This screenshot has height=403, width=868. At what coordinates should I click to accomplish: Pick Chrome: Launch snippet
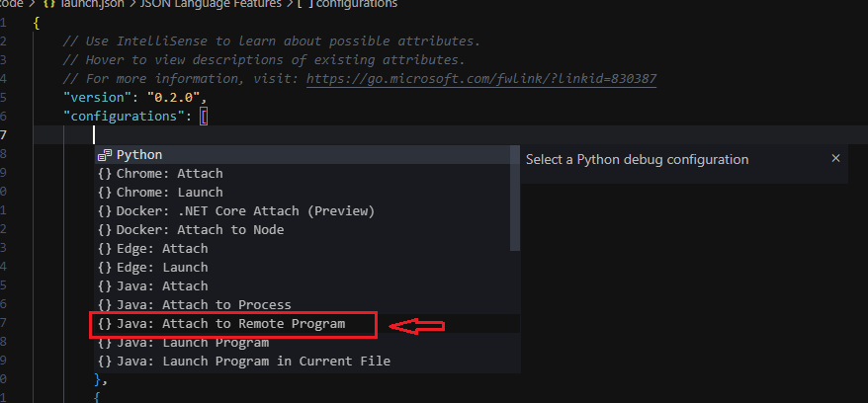pyautogui.click(x=169, y=193)
